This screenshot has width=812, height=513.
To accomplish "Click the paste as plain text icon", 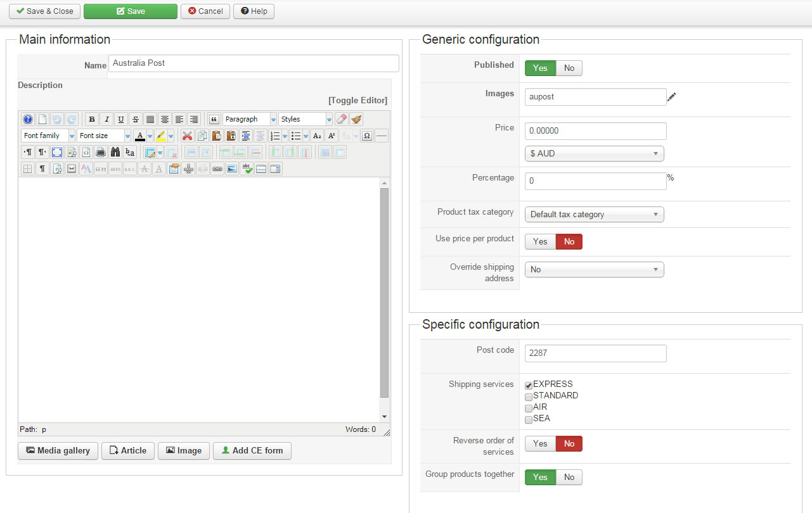I will pyautogui.click(x=231, y=136).
